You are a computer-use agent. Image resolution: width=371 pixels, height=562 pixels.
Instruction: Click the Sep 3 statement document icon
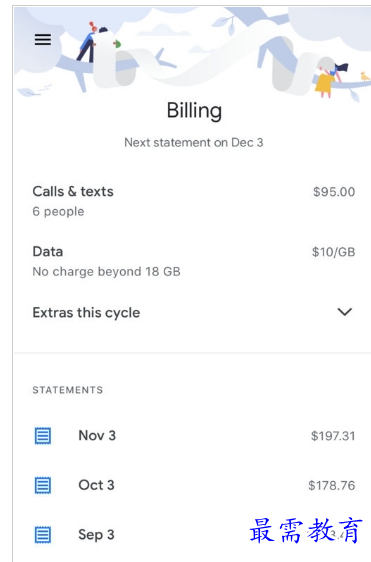43,535
